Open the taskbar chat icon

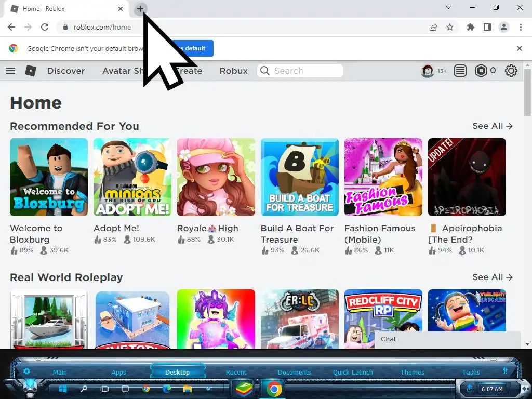tap(125, 389)
